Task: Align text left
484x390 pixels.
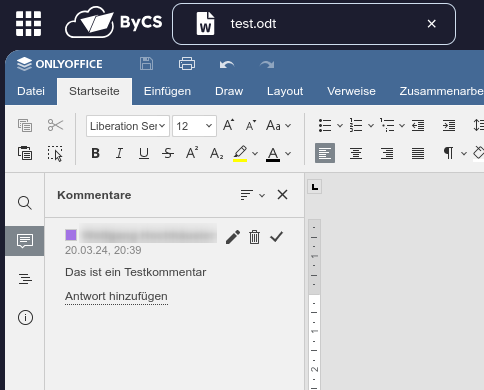Action: coord(325,153)
